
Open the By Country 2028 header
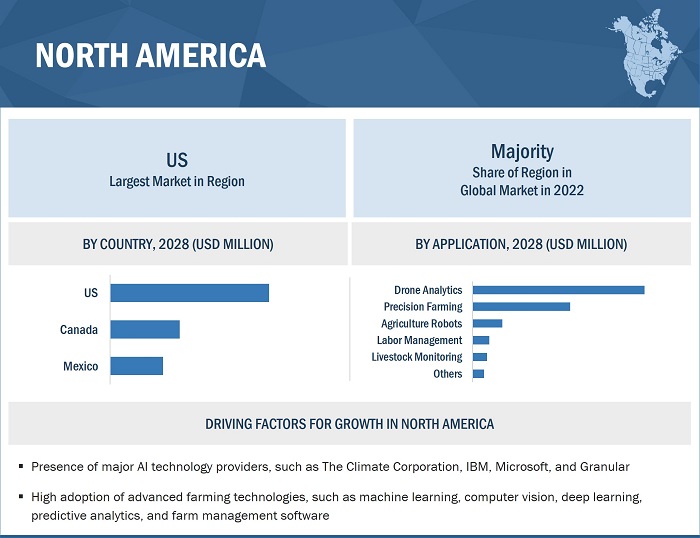pos(177,244)
